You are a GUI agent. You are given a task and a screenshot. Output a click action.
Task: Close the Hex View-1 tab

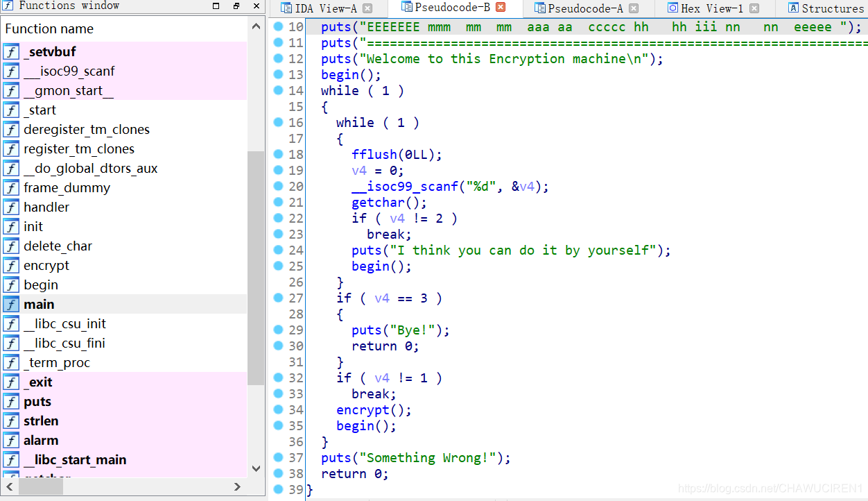point(754,8)
